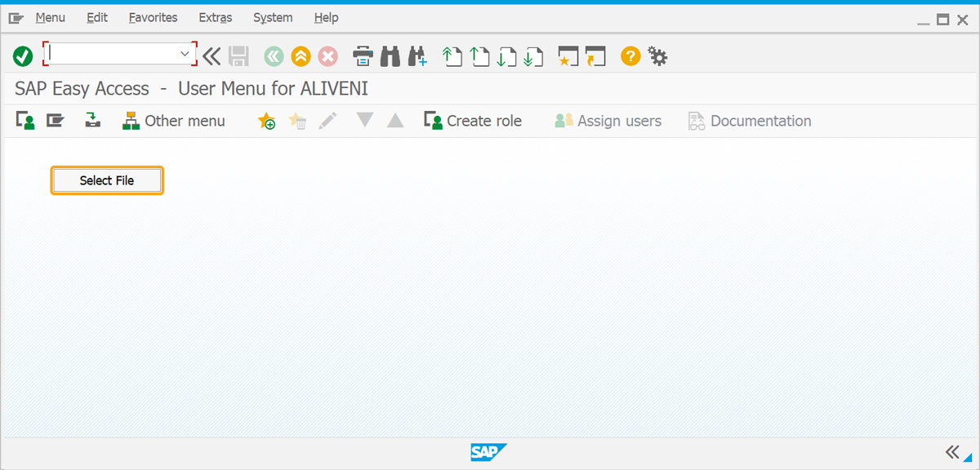Click the Create role button
This screenshot has height=470, width=980.
point(473,121)
